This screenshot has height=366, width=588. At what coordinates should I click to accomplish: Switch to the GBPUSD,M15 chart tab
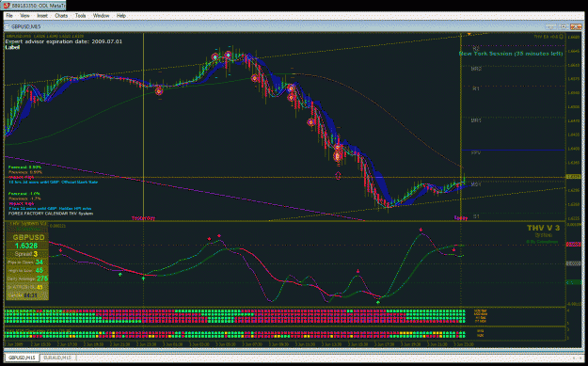pos(22,358)
